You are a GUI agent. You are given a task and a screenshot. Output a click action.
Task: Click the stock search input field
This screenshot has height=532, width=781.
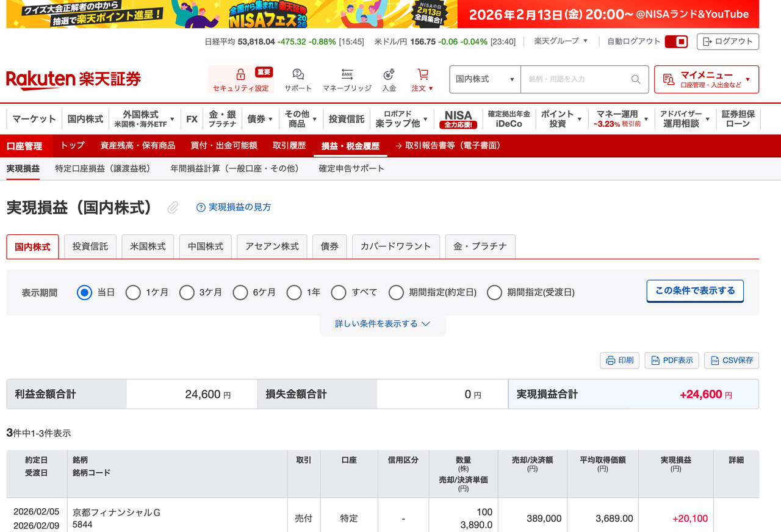click(x=574, y=79)
